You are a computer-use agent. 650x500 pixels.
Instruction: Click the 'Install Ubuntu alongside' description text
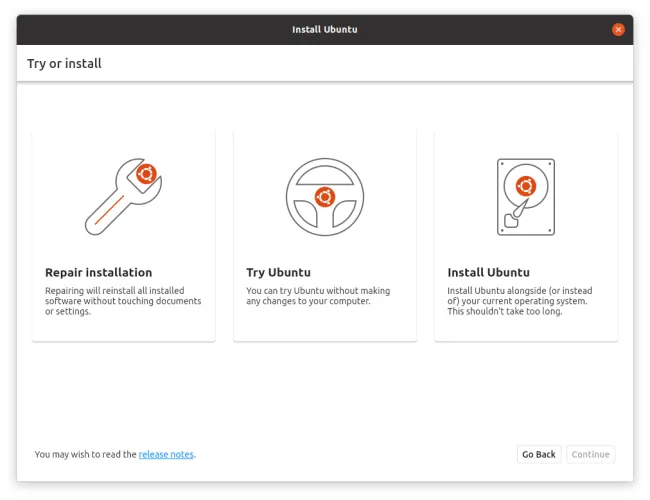coord(518,301)
